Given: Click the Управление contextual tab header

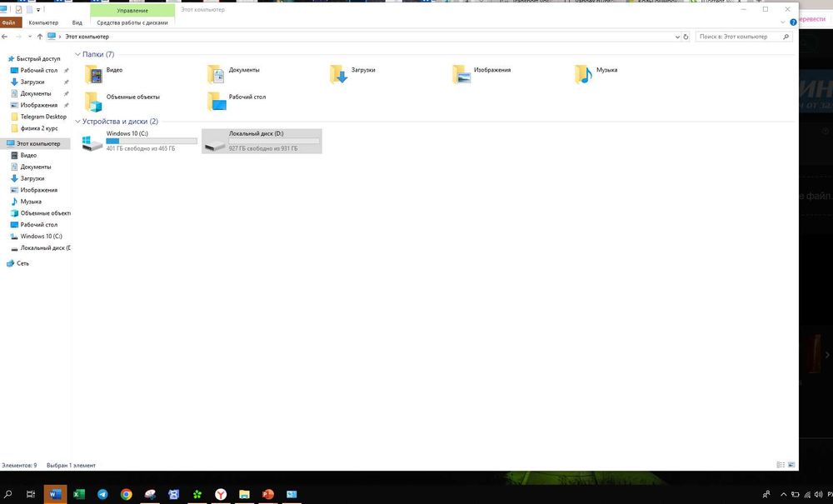Looking at the screenshot, I should [x=132, y=10].
